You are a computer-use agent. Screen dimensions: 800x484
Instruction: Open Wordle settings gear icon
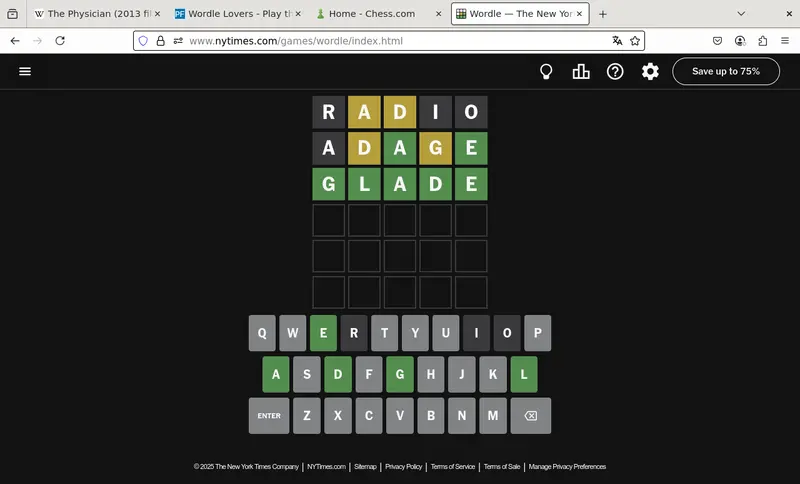(x=650, y=71)
